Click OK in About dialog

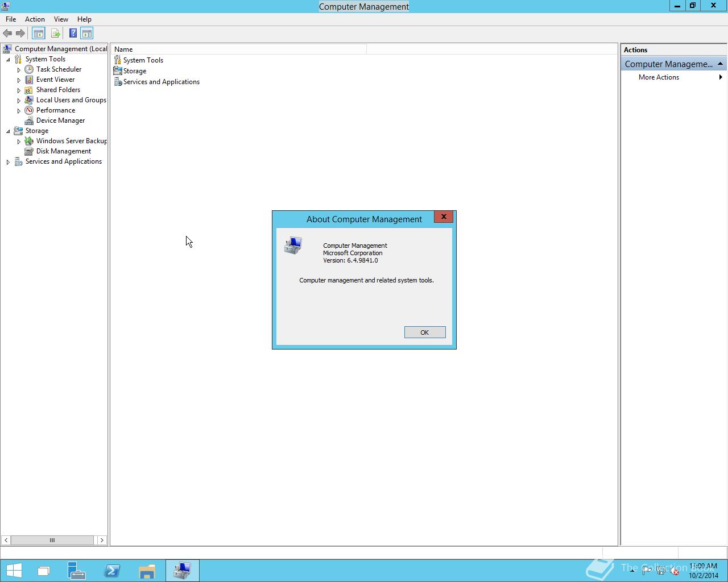coord(425,332)
